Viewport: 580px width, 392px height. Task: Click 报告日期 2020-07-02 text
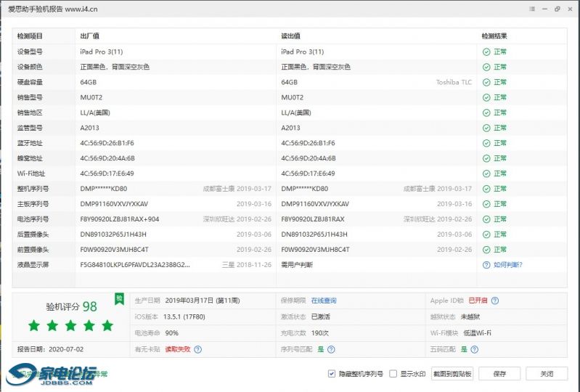(x=50, y=349)
